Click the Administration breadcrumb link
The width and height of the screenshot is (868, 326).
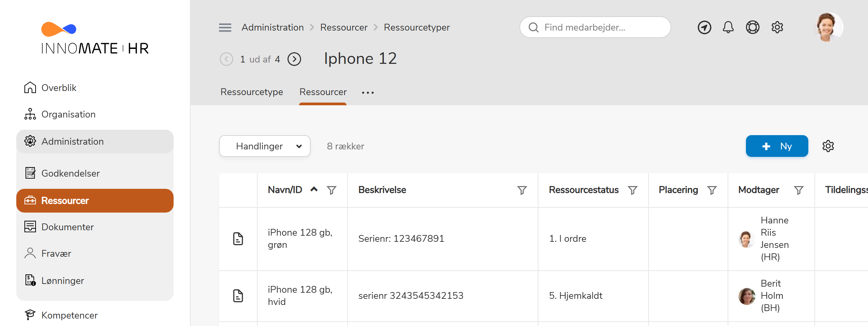pyautogui.click(x=273, y=27)
